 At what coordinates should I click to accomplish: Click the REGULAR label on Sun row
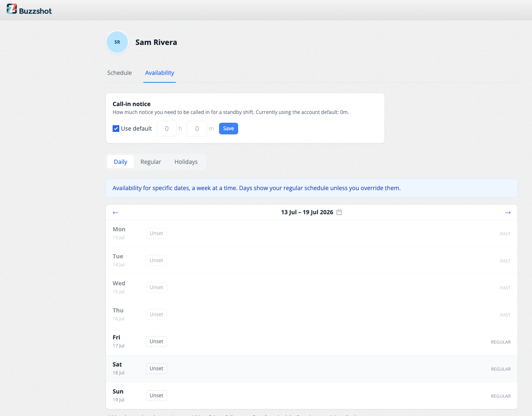coord(501,396)
